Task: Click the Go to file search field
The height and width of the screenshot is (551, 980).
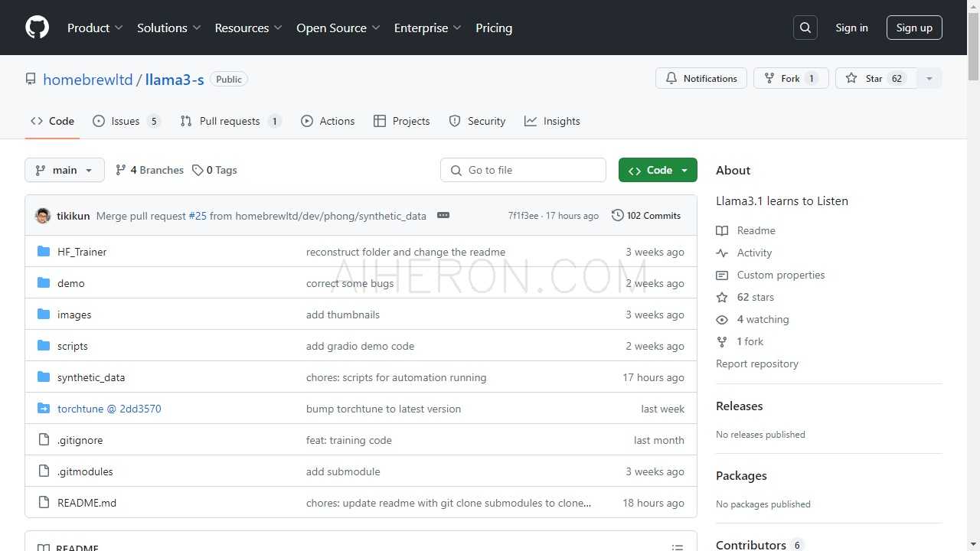Action: point(523,170)
